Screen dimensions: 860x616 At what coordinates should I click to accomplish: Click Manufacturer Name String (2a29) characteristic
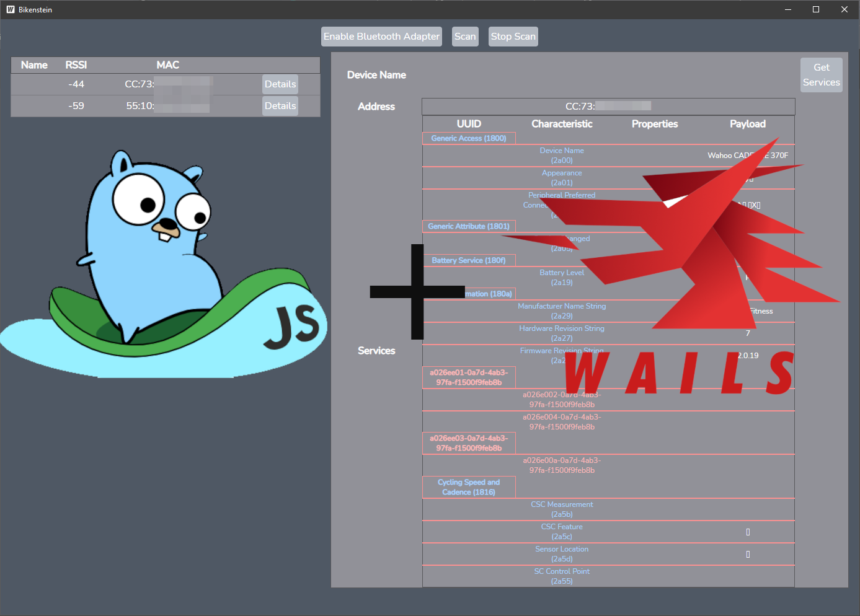[562, 311]
